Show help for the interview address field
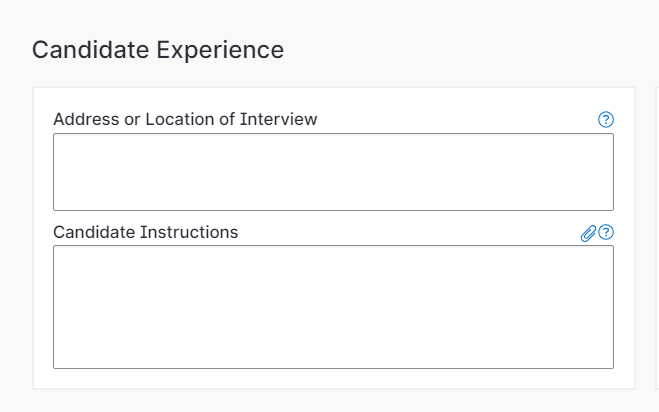The height and width of the screenshot is (412, 659). point(605,120)
